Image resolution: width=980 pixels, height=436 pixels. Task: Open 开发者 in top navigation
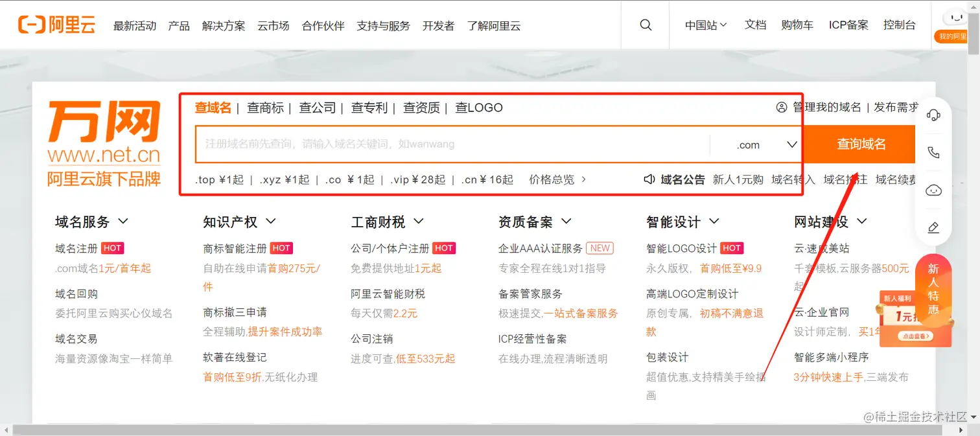tap(439, 26)
